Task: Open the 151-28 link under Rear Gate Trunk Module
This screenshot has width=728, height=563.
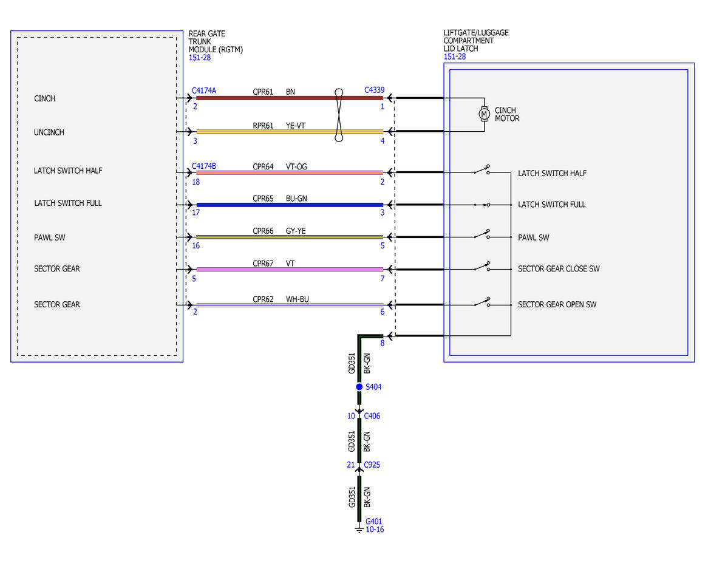Action: point(200,58)
